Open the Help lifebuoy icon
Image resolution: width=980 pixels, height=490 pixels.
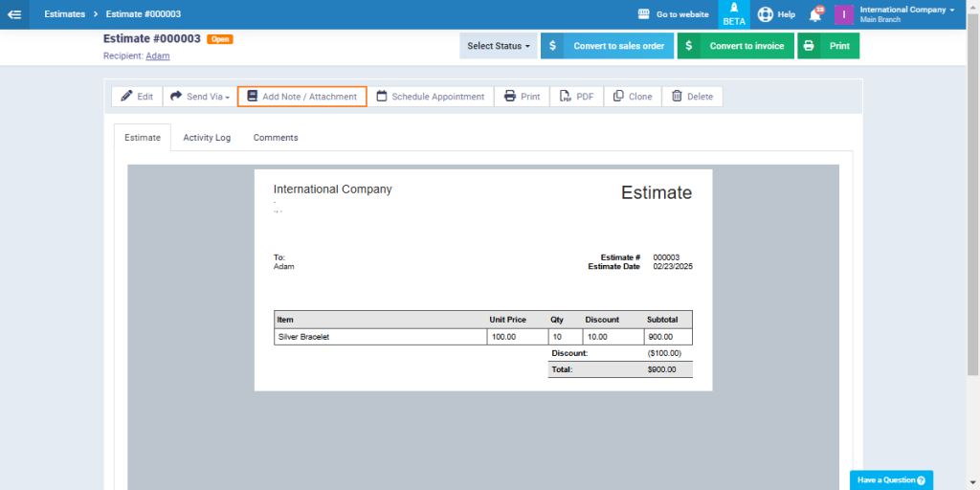(x=765, y=14)
